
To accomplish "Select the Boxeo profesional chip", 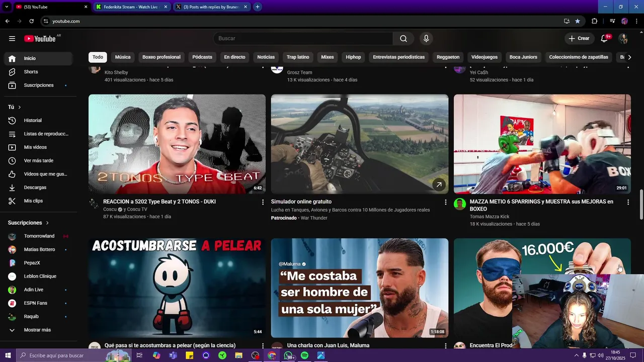I will pyautogui.click(x=162, y=57).
